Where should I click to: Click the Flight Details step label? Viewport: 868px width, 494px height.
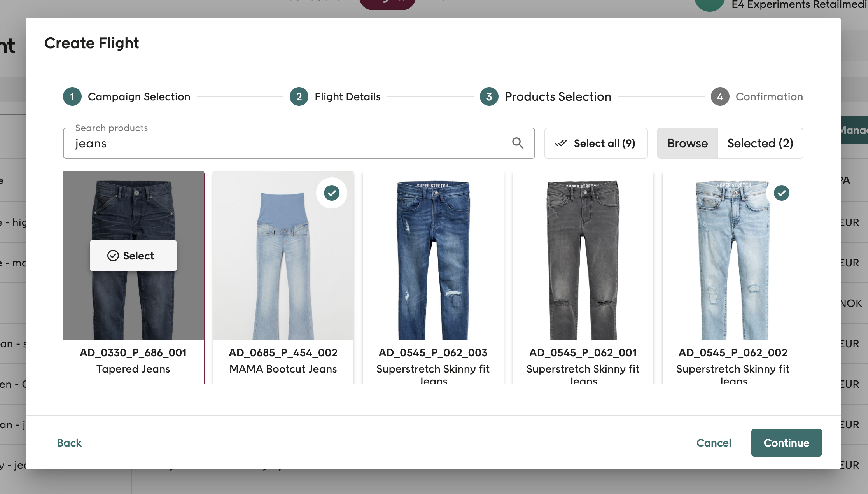tap(348, 96)
